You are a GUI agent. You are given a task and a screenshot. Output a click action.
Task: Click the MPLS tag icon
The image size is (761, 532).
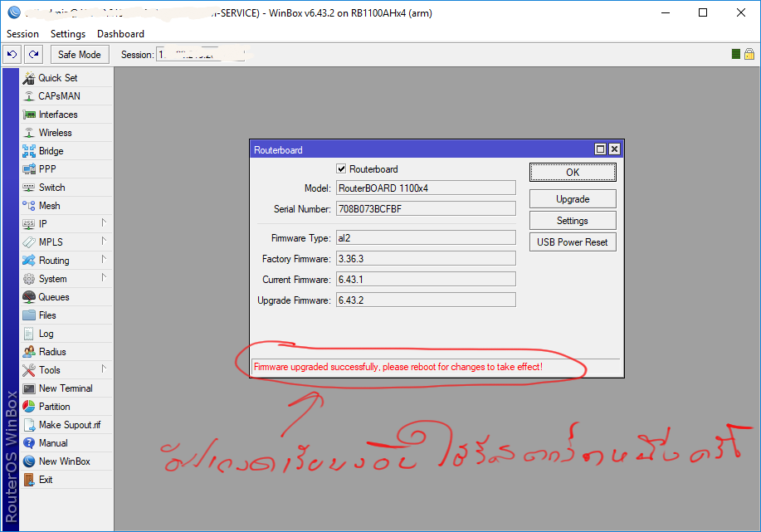29,242
